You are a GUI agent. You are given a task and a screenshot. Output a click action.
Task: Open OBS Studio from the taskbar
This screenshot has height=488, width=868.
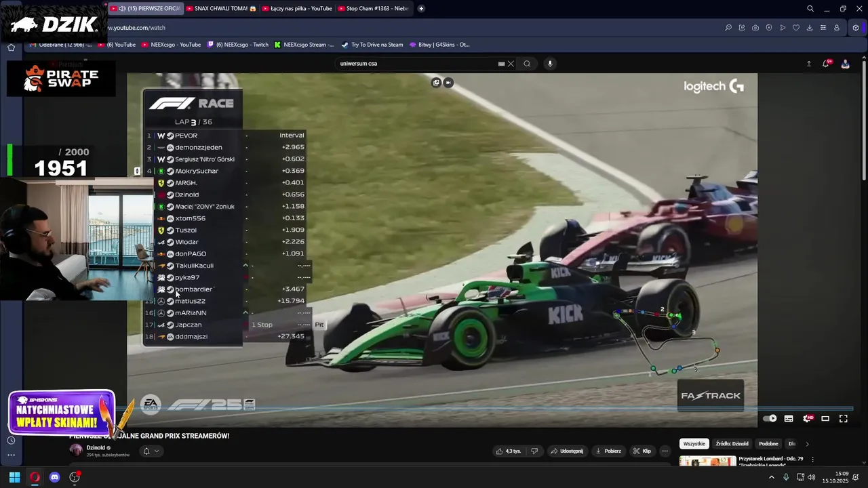(x=75, y=477)
